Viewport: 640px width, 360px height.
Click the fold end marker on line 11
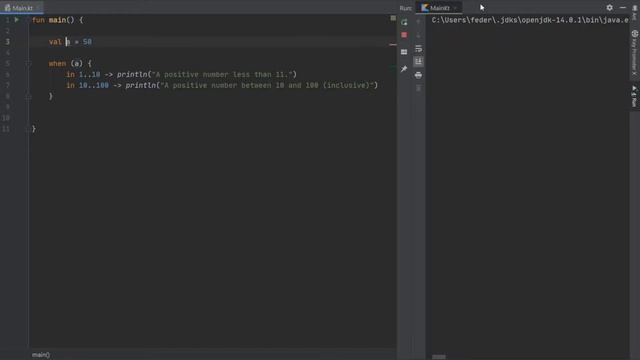(x=28, y=129)
